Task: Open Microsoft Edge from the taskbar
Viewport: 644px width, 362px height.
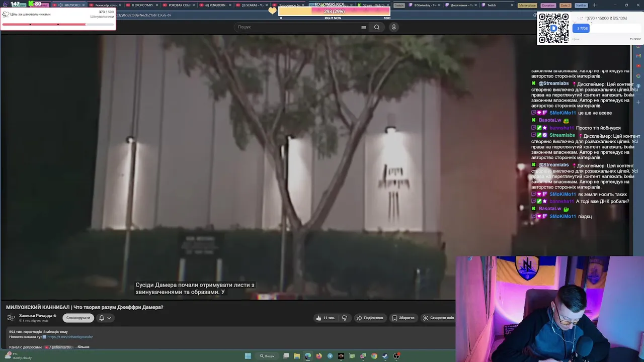Action: click(308, 356)
